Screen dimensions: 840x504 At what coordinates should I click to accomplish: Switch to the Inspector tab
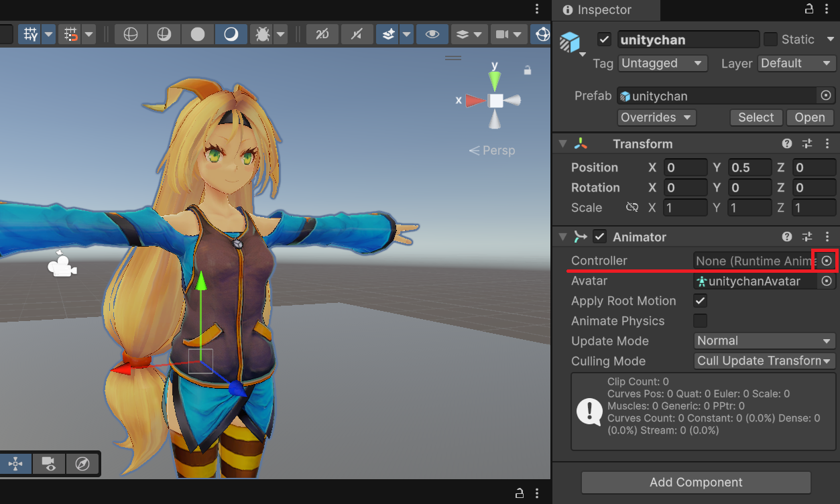point(605,10)
